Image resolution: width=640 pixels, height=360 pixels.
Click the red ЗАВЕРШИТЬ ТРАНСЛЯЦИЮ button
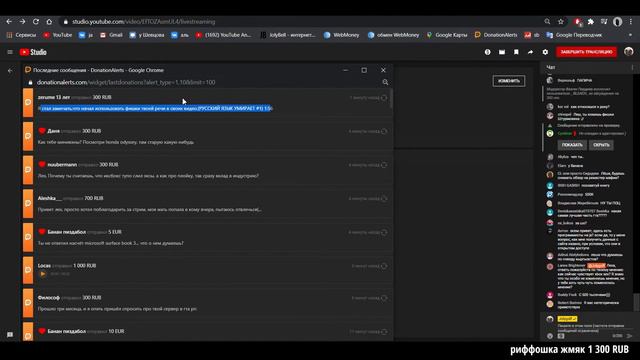click(587, 52)
